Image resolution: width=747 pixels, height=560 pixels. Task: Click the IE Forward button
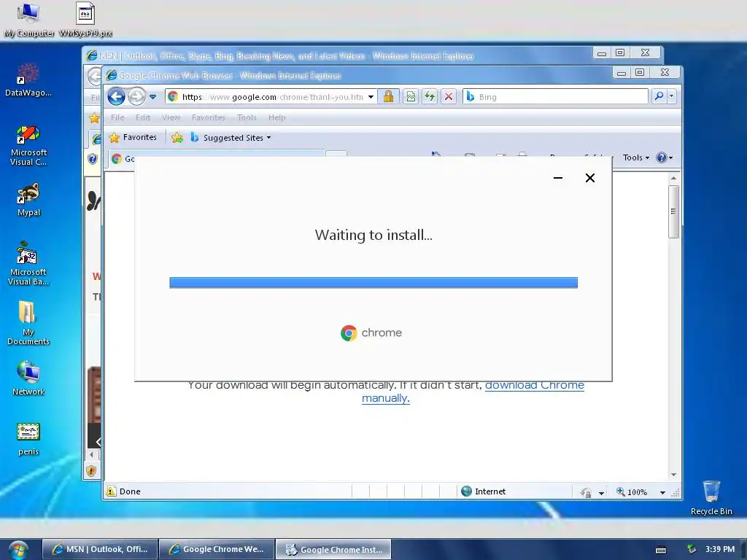[136, 97]
